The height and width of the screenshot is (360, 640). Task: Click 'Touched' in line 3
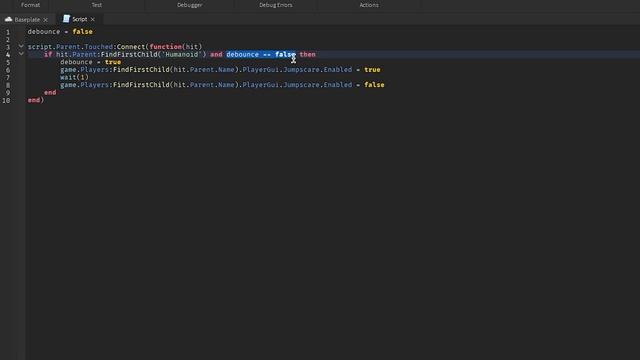point(99,47)
